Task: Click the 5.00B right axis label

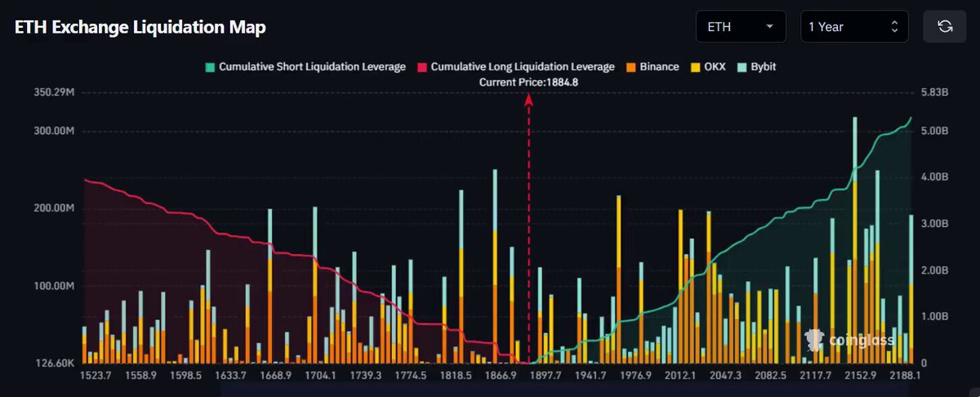Action: (933, 131)
